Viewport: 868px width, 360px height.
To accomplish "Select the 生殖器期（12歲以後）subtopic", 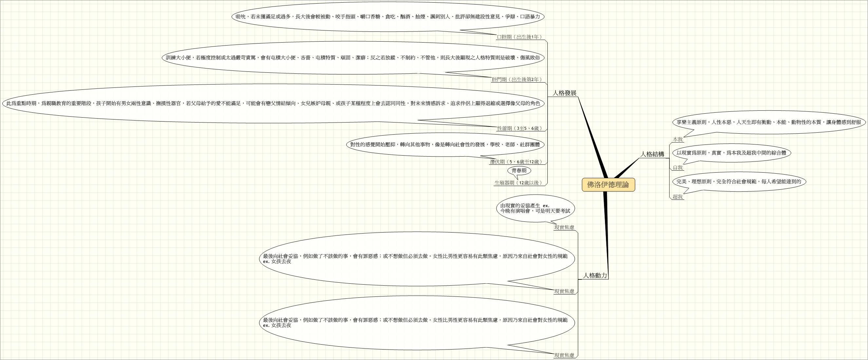I will [518, 183].
